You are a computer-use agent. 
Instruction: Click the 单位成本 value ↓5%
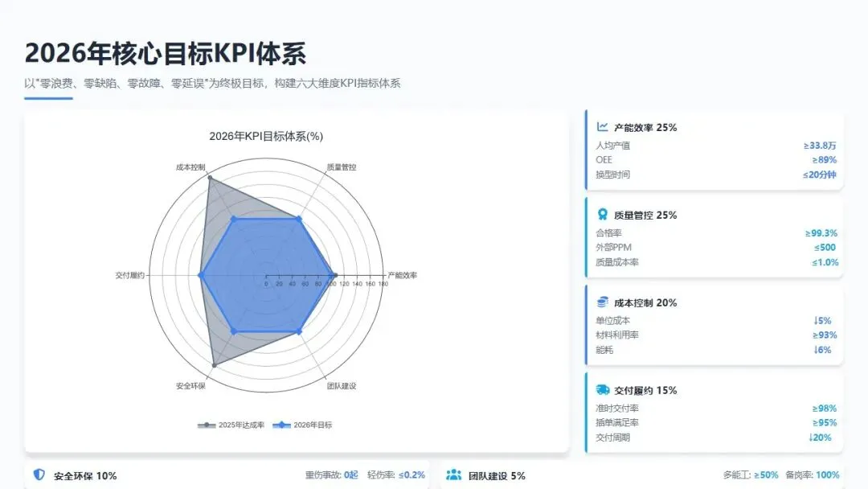[823, 320]
